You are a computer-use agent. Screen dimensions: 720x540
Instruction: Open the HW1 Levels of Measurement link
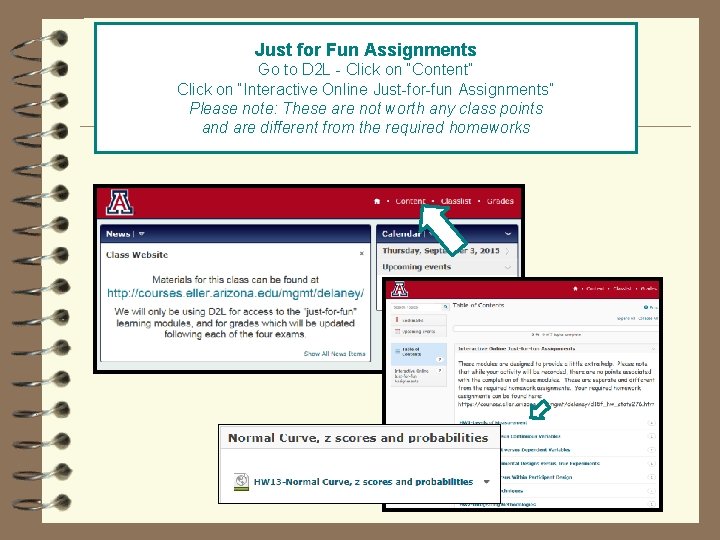[x=493, y=423]
